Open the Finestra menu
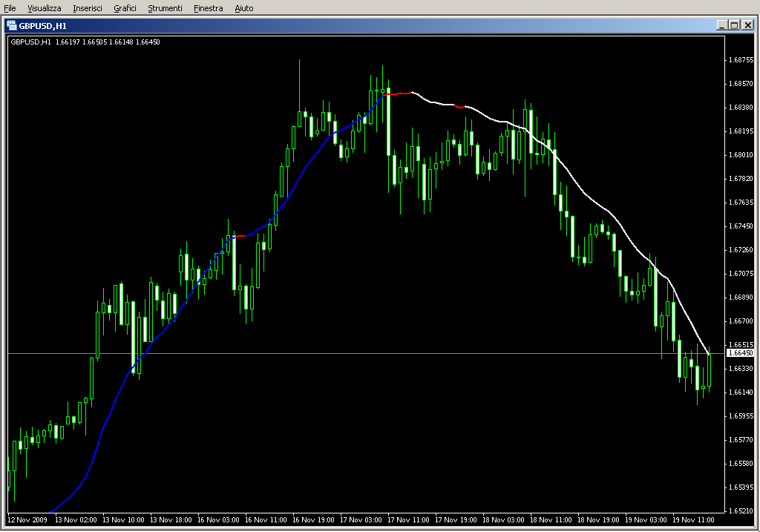Screen dimensions: 760x532 [x=208, y=8]
